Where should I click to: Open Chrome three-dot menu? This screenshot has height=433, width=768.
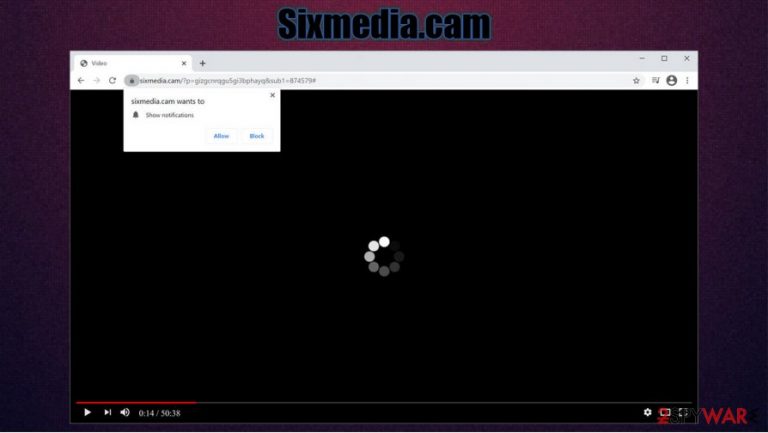click(x=687, y=80)
